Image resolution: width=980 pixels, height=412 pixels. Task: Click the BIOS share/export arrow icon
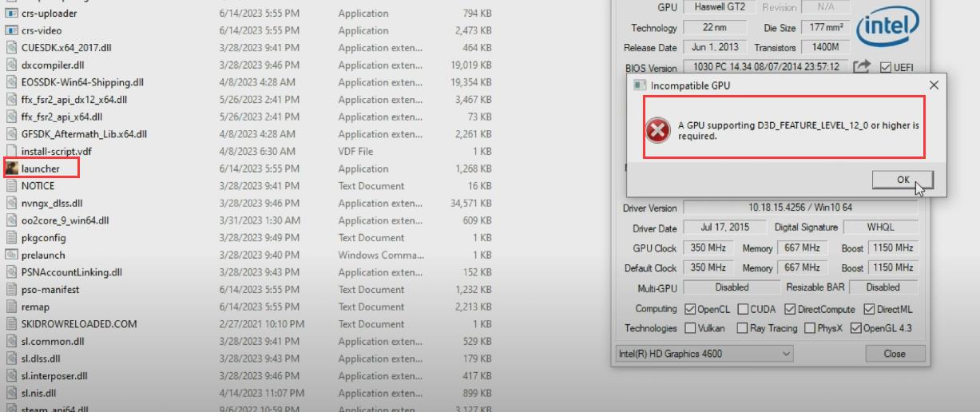point(861,68)
